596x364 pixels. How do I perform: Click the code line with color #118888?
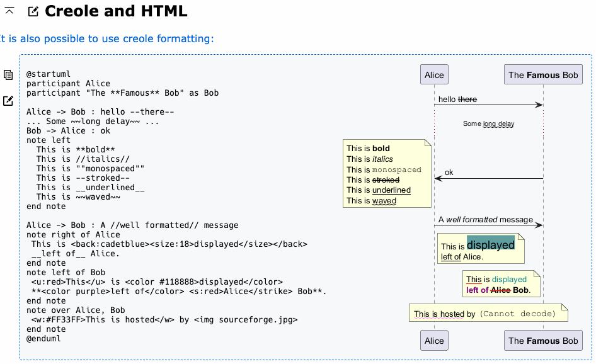[157, 282]
